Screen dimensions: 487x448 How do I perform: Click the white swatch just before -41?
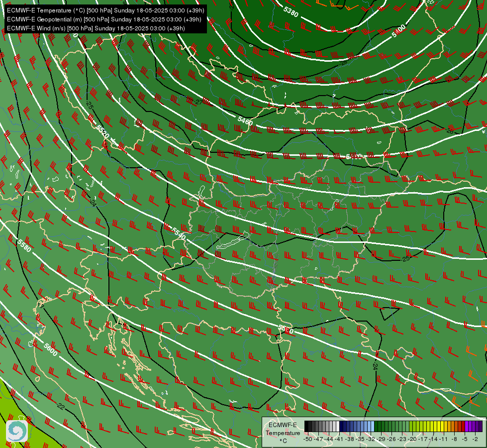[x=338, y=427]
